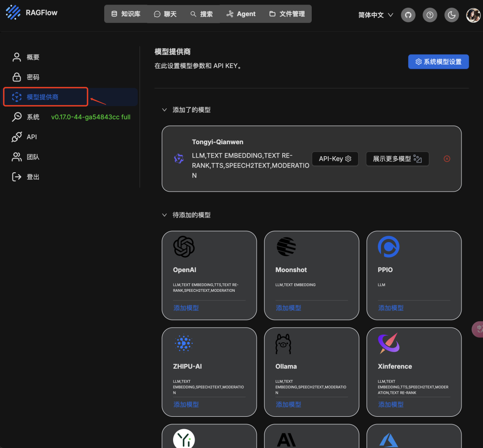
Task: Click the 模型提供商 page heading
Action: tap(173, 51)
